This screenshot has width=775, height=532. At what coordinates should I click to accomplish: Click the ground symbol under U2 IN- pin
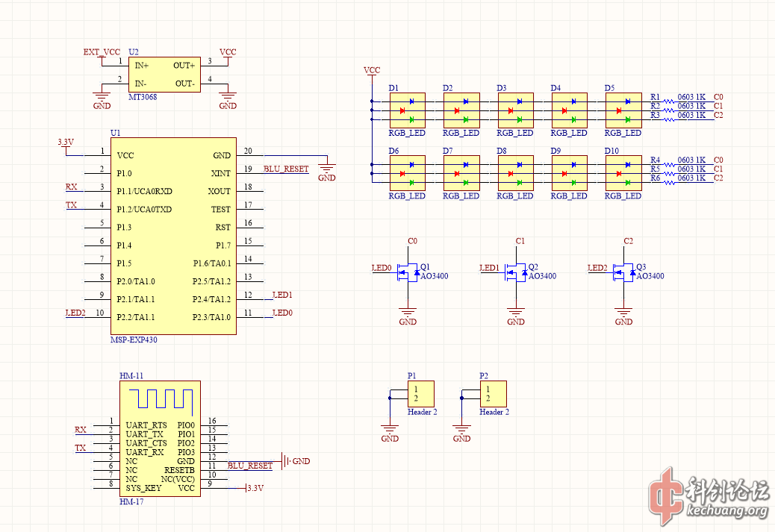(x=102, y=96)
